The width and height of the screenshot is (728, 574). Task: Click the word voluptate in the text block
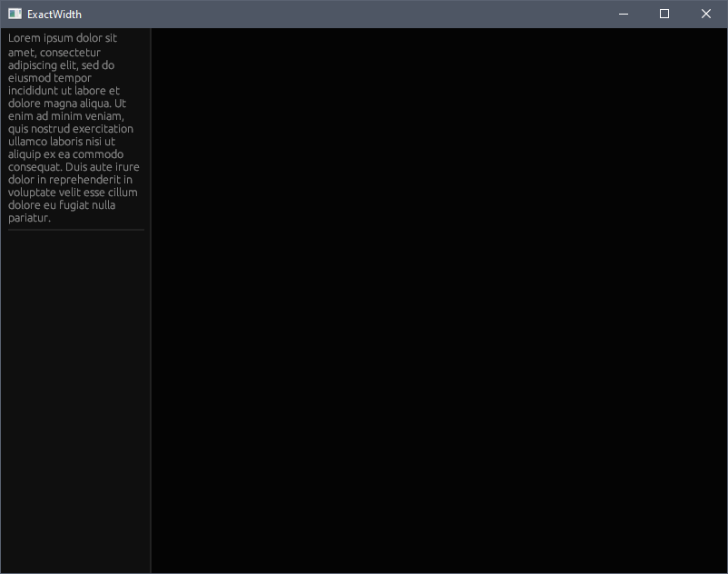[x=31, y=192]
